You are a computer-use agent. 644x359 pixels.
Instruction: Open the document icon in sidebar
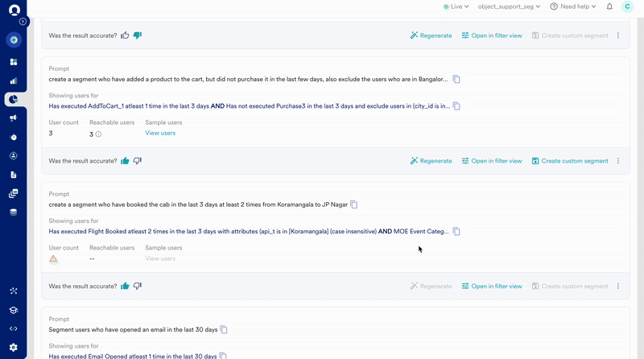point(14,175)
